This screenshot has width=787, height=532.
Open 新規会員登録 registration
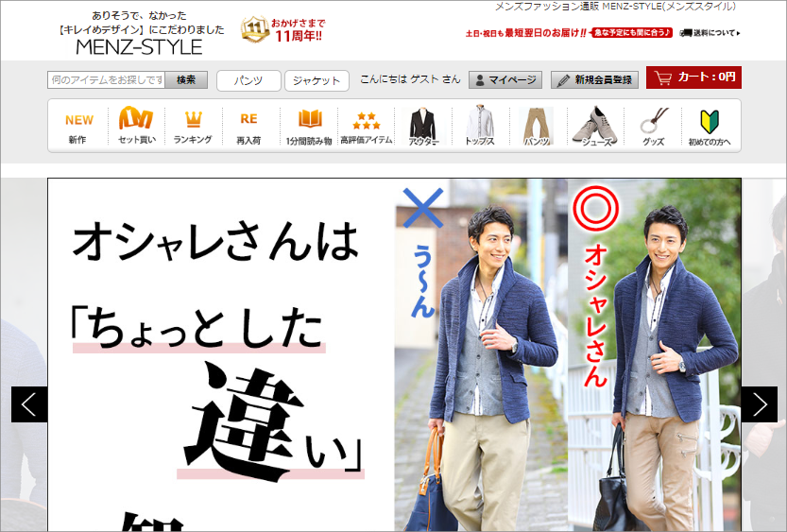594,79
